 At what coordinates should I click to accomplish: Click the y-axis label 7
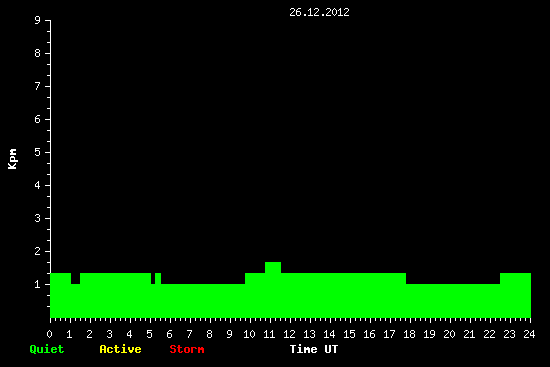point(38,86)
